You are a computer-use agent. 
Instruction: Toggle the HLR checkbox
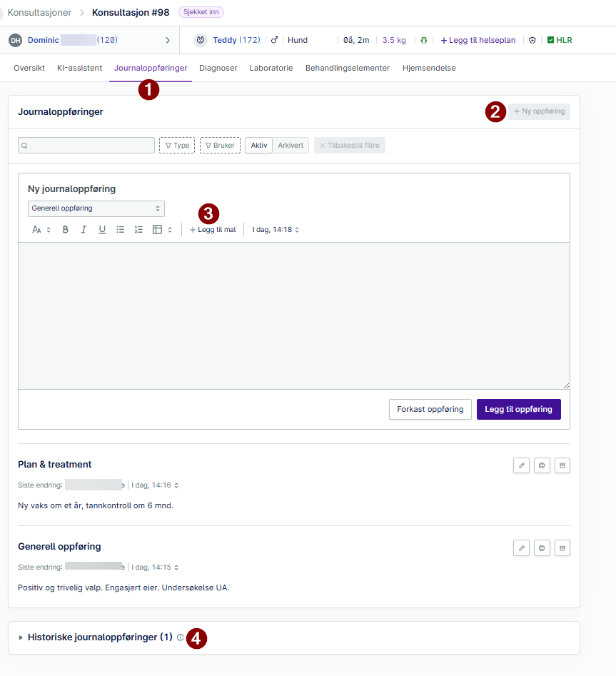click(x=550, y=40)
